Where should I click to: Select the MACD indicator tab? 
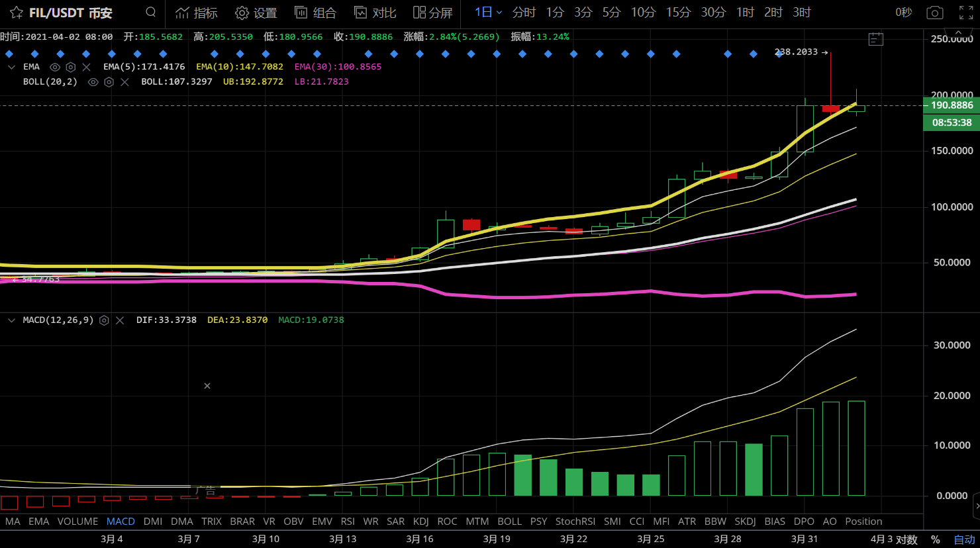(121, 522)
